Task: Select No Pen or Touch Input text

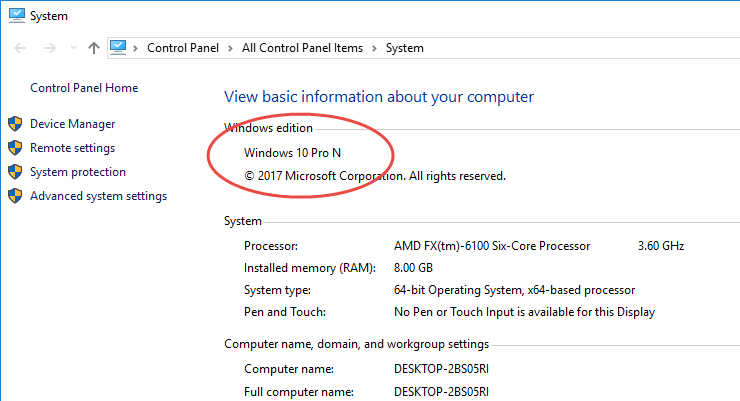Action: (x=524, y=312)
